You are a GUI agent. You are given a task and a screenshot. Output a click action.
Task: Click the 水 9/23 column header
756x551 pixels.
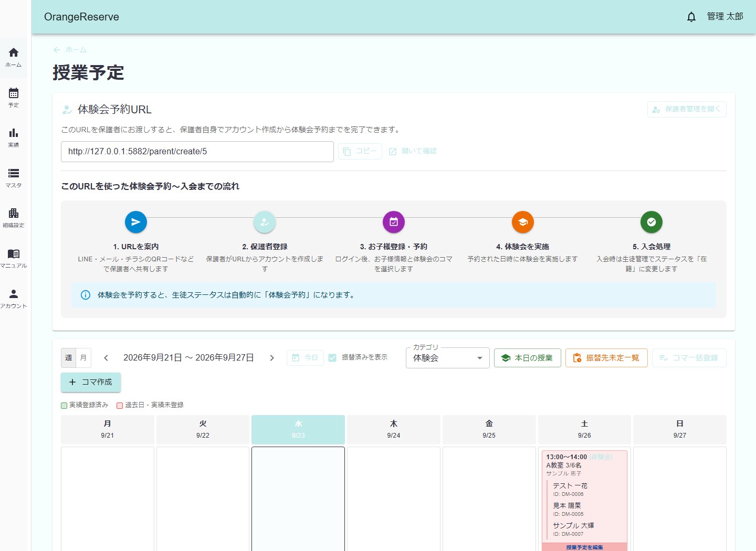(x=298, y=429)
